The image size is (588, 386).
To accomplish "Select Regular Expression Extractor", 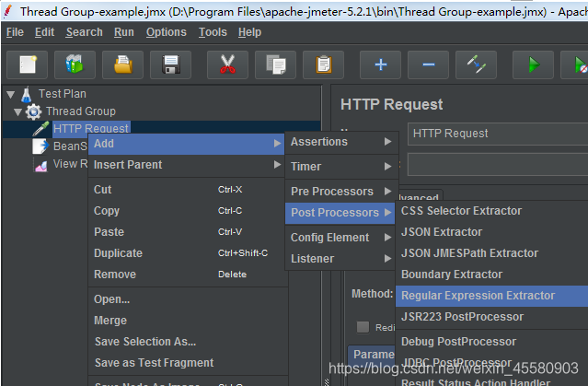I will pyautogui.click(x=492, y=296).
